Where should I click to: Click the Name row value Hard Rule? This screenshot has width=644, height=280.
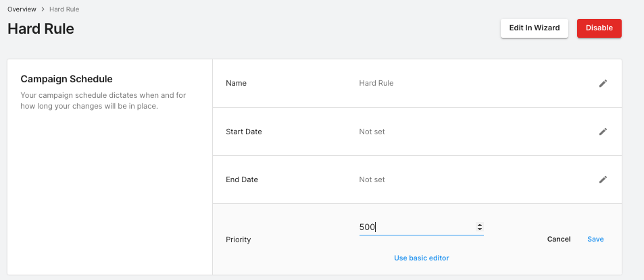[x=376, y=84]
